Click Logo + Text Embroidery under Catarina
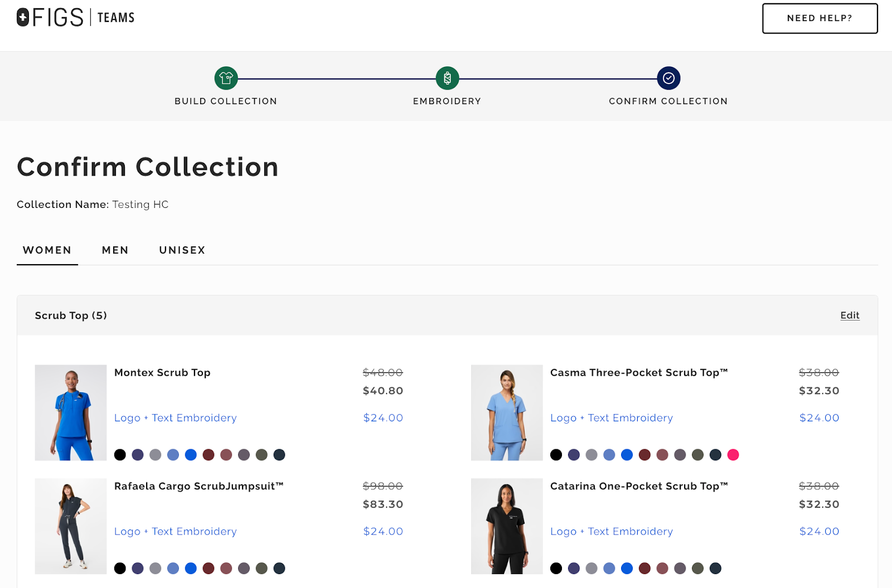Viewport: 892px width, 588px height. click(612, 532)
